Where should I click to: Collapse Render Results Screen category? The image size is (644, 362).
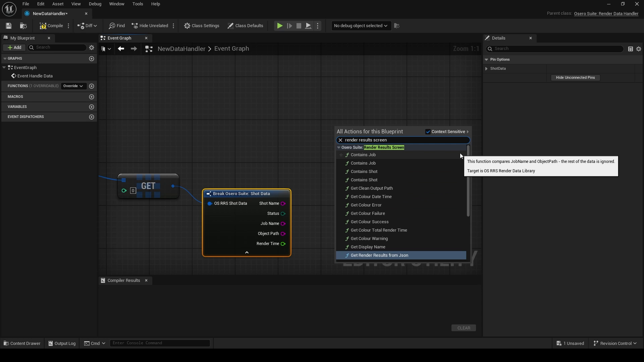coord(339,147)
